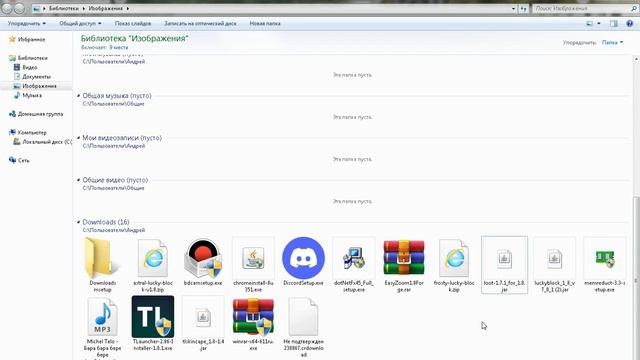Click Показ слайдов in the toolbar
This screenshot has height=360, width=640.
click(x=133, y=23)
